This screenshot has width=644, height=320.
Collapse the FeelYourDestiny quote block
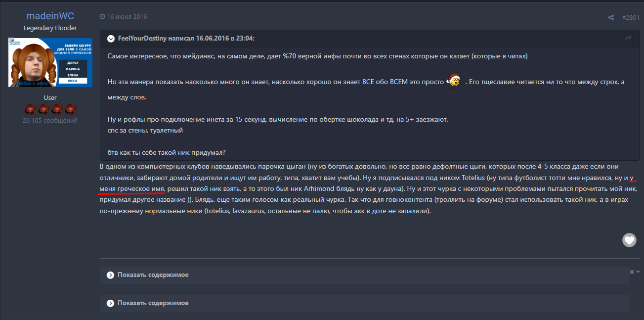click(x=111, y=39)
